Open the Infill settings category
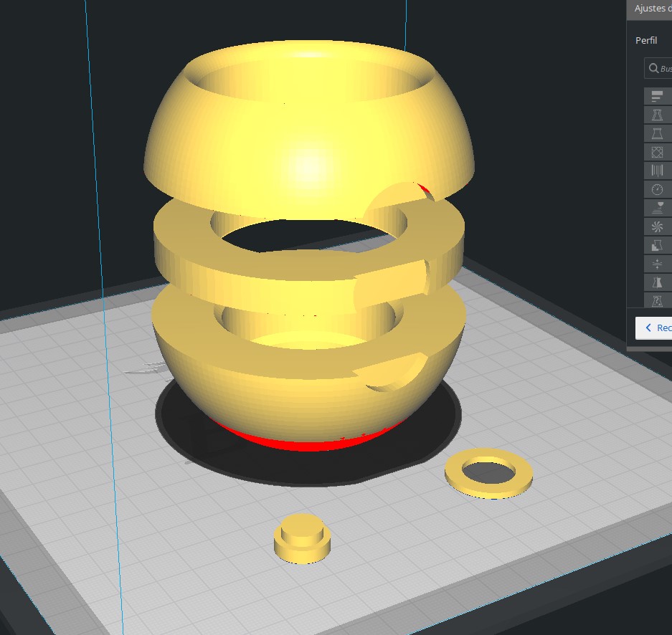This screenshot has width=672, height=635. click(657, 151)
